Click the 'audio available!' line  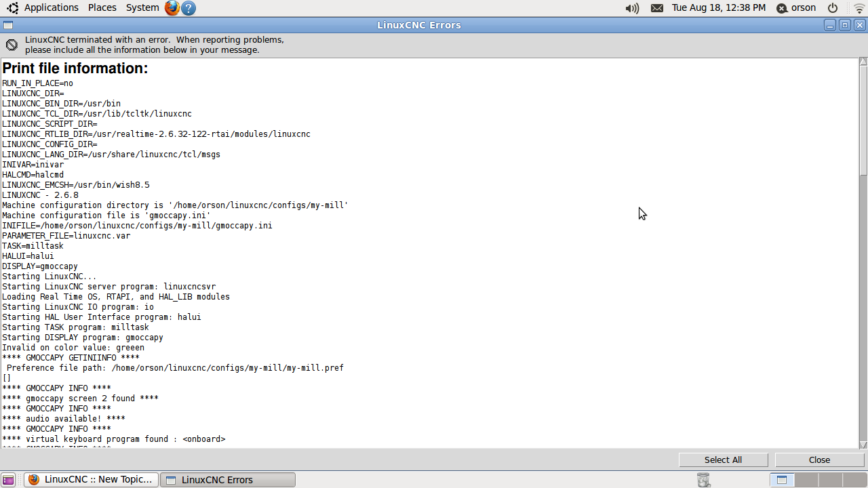pos(64,419)
